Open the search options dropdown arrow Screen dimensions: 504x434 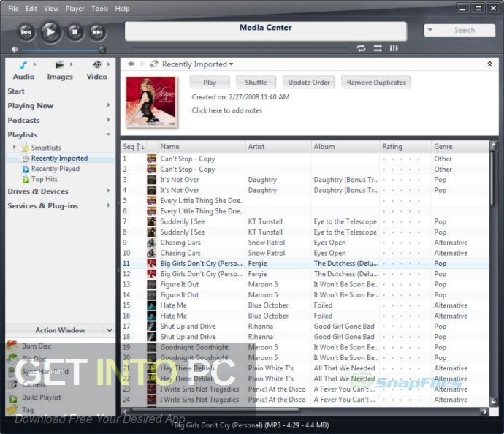click(430, 30)
